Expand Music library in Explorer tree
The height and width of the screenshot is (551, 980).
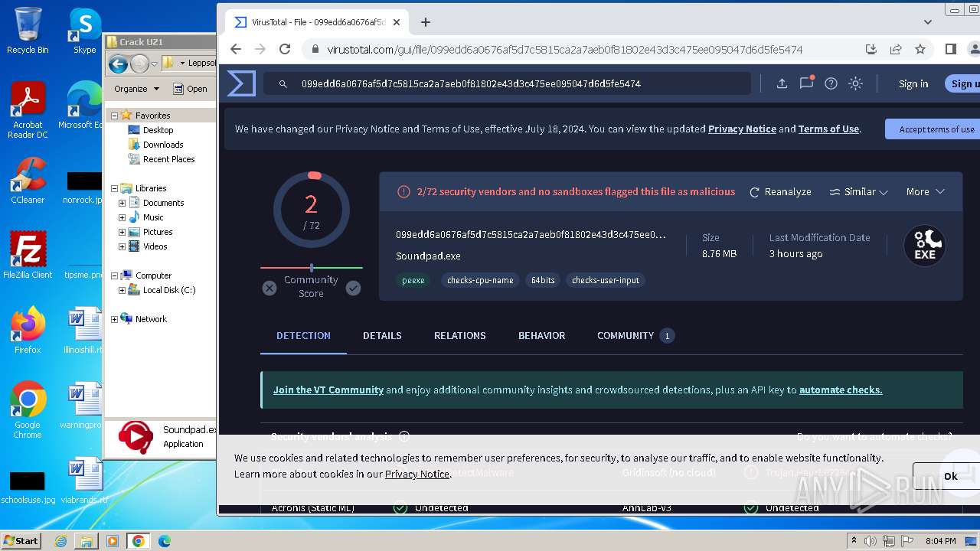[122, 217]
